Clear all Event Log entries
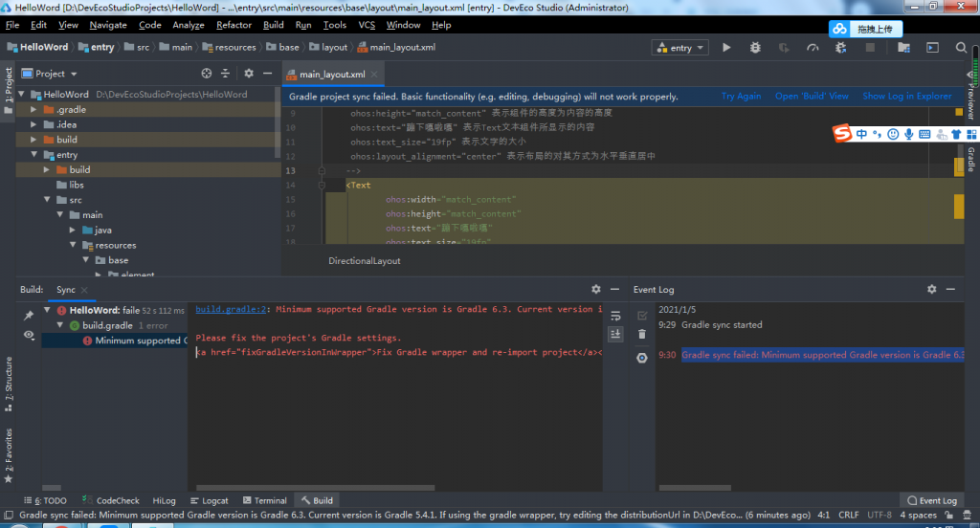The image size is (980, 528). 642,334
